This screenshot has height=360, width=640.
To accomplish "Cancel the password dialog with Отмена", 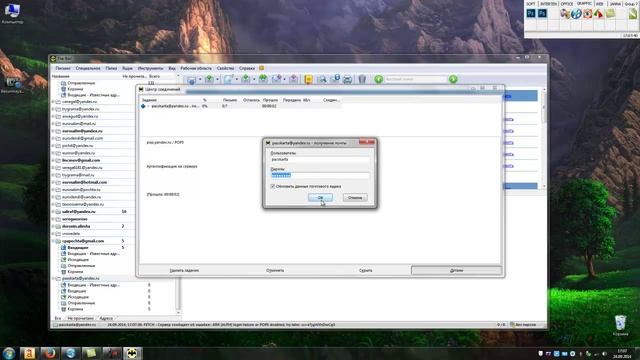I will pos(355,198).
